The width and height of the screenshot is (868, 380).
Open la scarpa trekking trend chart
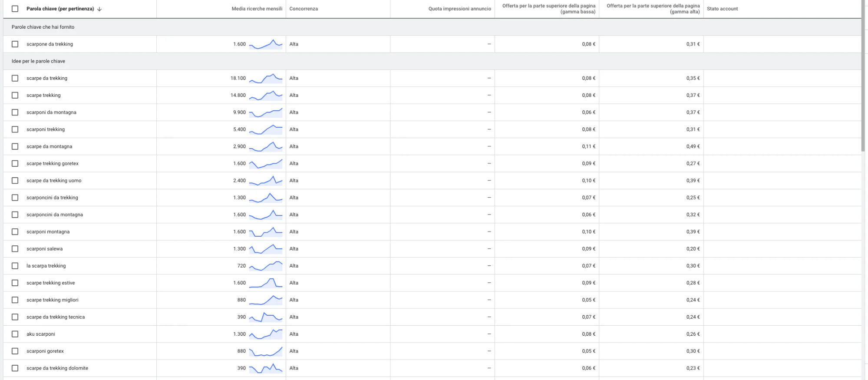(266, 266)
